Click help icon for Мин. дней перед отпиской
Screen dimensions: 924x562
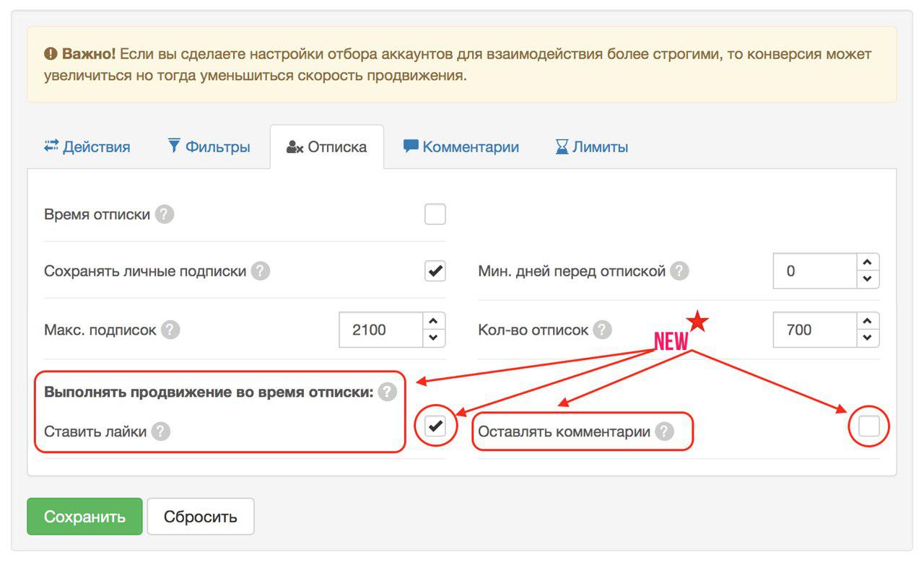(x=679, y=272)
